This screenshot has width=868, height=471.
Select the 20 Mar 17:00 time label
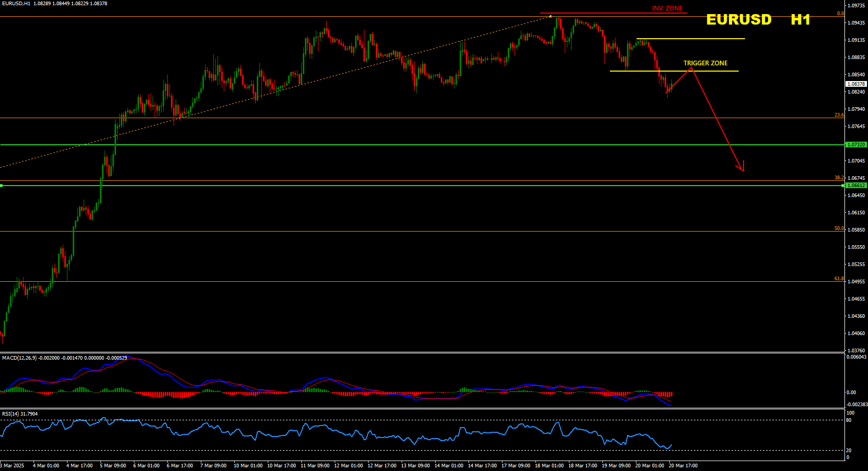click(683, 466)
